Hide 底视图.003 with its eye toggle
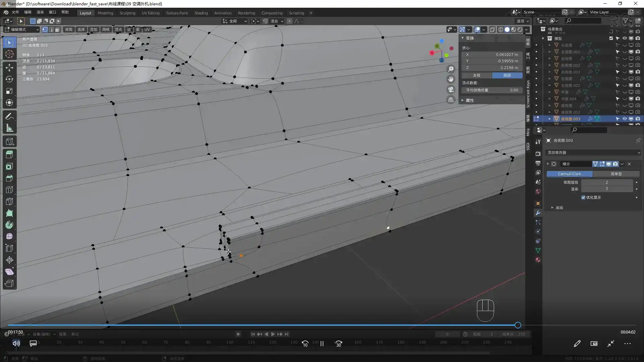Screen dimensions: 644x362 click(625, 119)
